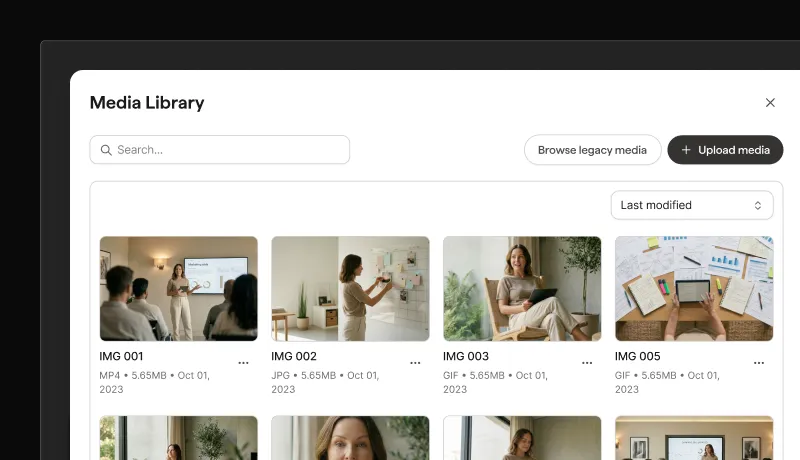
Task: Select the second-row thumbnail below IMG 003
Action: [x=522, y=438]
